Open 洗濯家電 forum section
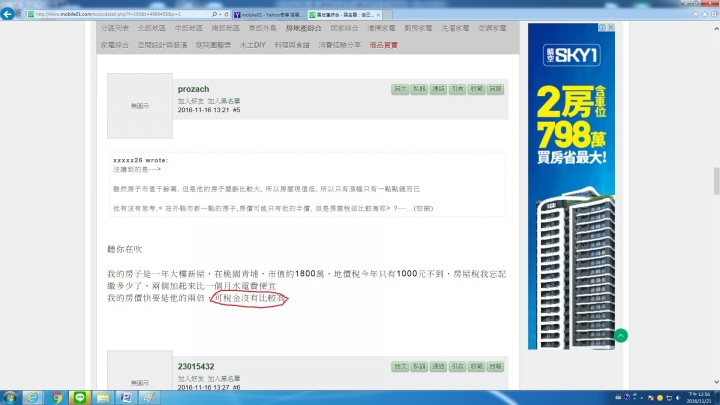 455,28
